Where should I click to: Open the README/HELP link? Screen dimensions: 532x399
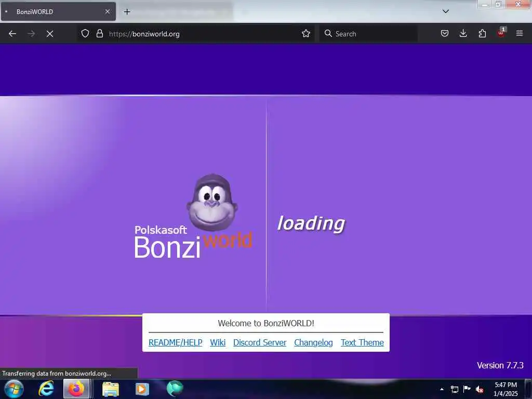176,343
